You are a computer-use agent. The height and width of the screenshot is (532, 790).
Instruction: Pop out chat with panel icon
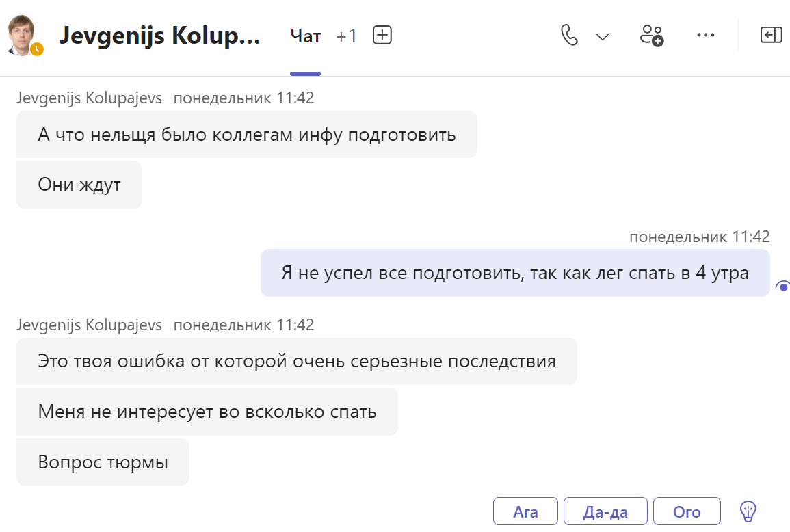771,35
